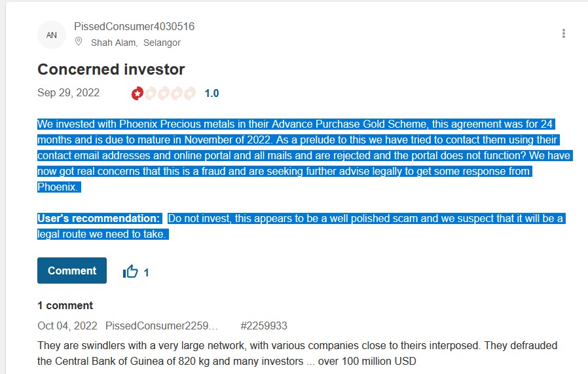Click the like count number 1
The width and height of the screenshot is (588, 374).
click(x=146, y=272)
